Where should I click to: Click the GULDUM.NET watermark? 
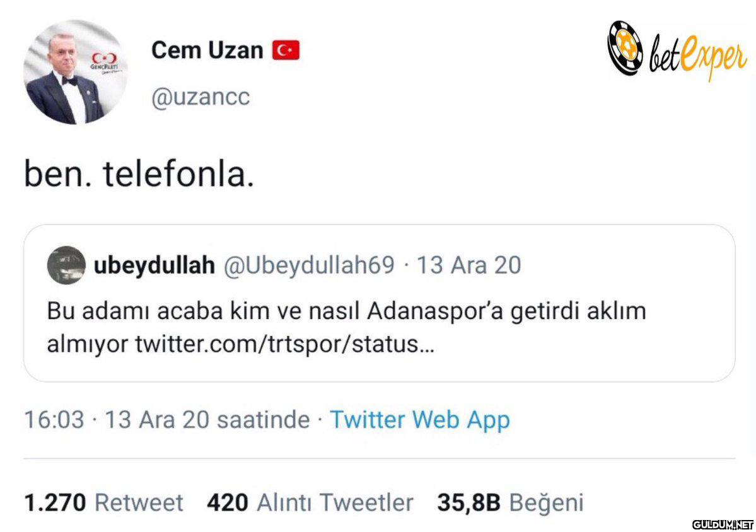point(723,524)
